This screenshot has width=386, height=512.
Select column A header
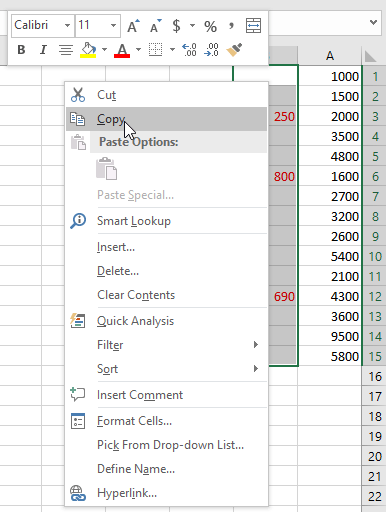pyautogui.click(x=330, y=56)
